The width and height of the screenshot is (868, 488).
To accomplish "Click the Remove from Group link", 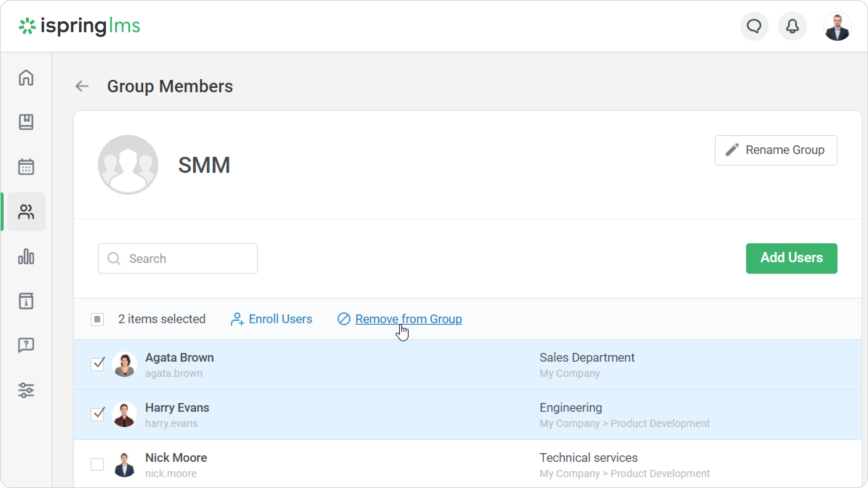I will point(408,319).
